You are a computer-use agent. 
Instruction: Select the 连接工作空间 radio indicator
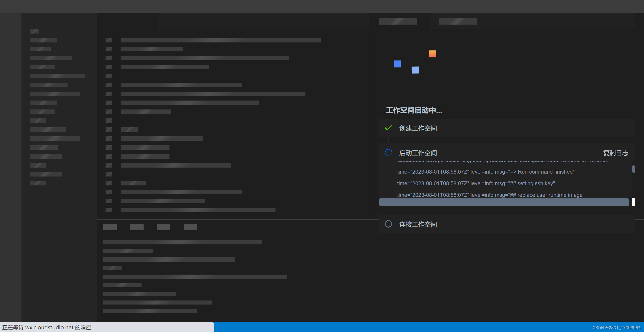pos(388,224)
